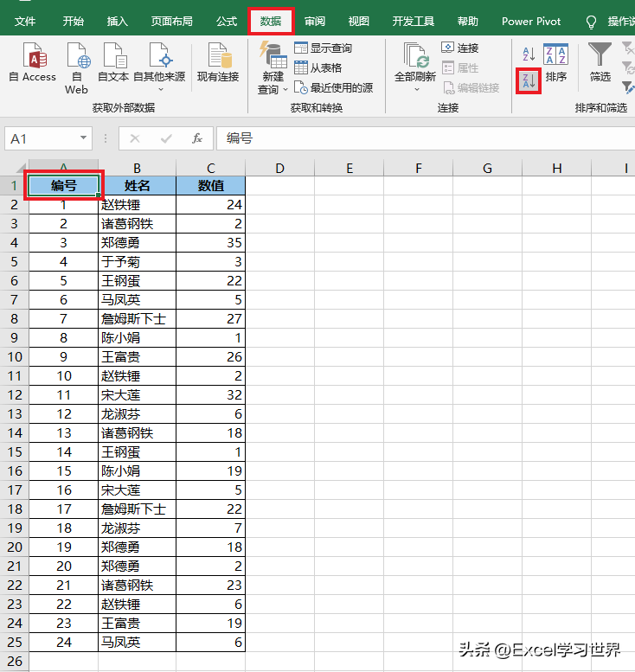
Task: Click the Reapply filter icon
Action: pos(628,67)
